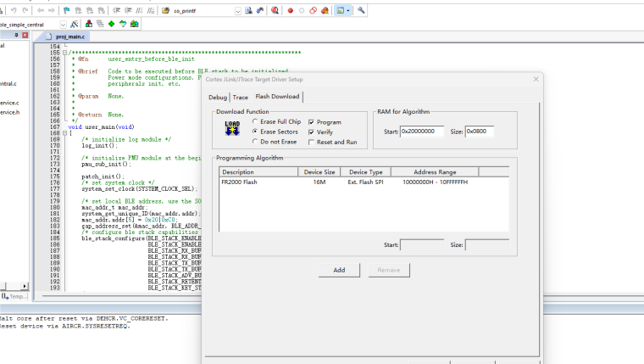Insert a breakpoint with the red dot icon
The image size is (644, 364).
[x=291, y=10]
